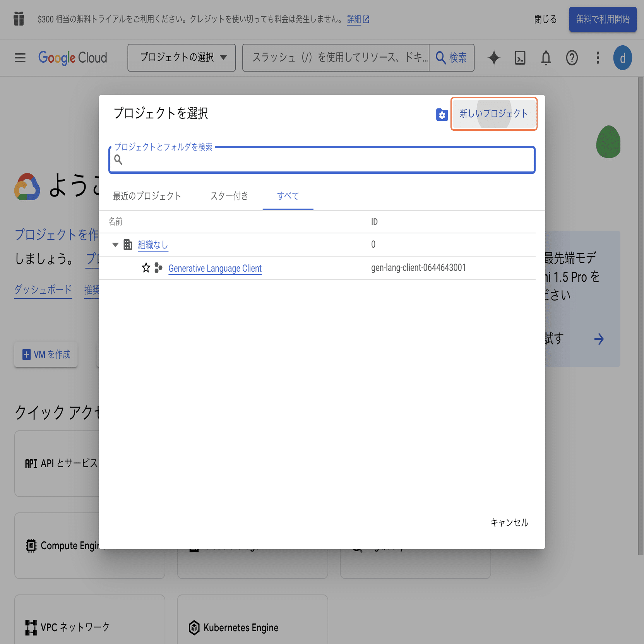Click the gen-lang-client-0644643001 project ID
The image size is (644, 644).
tap(418, 268)
